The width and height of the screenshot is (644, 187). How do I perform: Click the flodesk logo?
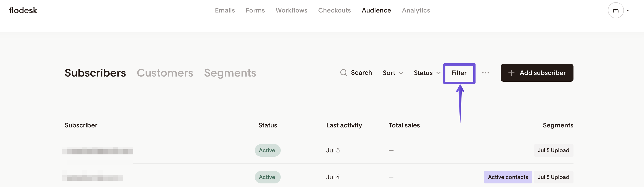pyautogui.click(x=23, y=10)
